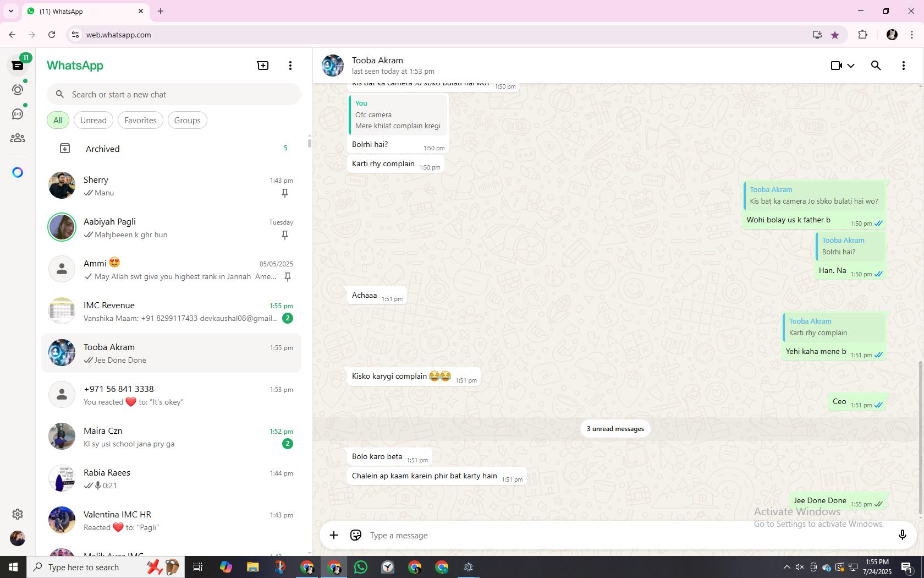The width and height of the screenshot is (924, 578).
Task: Open chat list menu options
Action: click(x=290, y=66)
